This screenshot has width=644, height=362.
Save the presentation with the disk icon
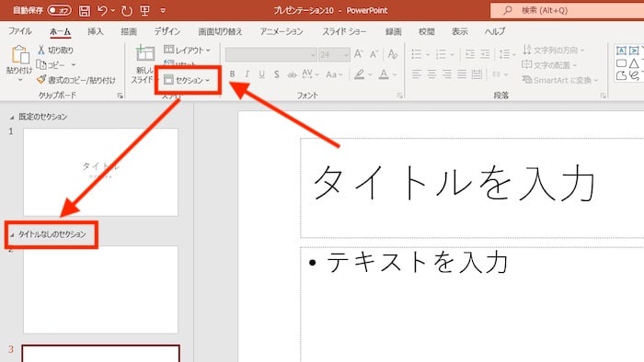click(x=85, y=11)
